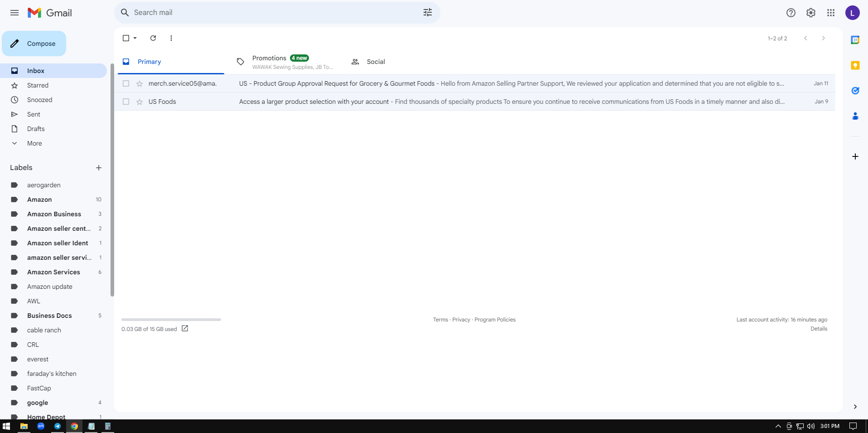The width and height of the screenshot is (868, 433).
Task: View account activity Details
Action: pos(819,329)
